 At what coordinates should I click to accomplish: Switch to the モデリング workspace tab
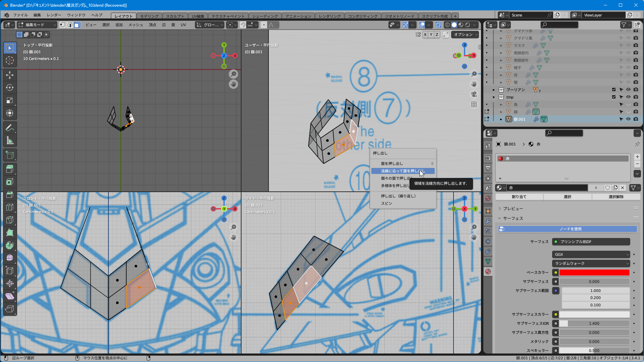(149, 16)
